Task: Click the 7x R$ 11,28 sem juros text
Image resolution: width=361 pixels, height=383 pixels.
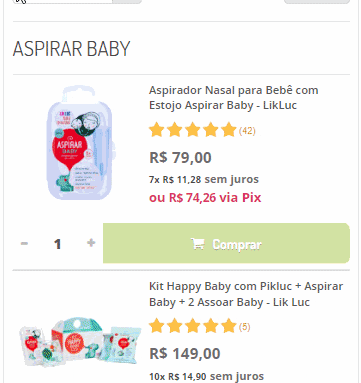Action: coord(204,180)
